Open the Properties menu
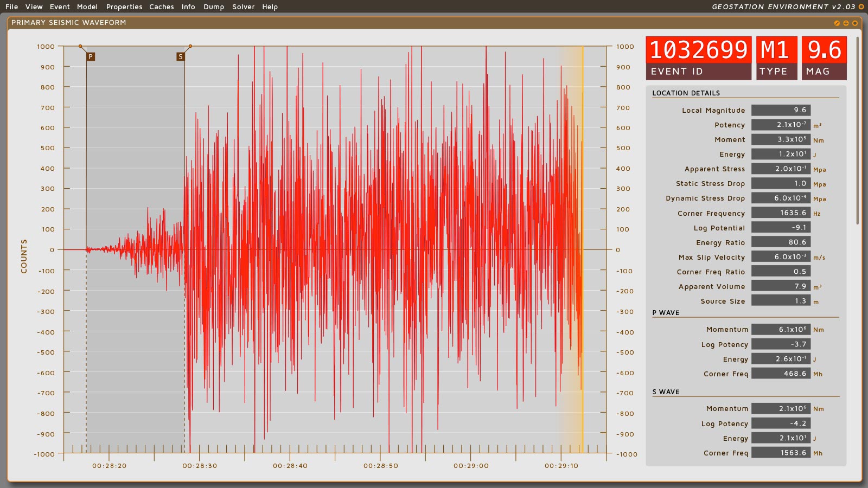Screen dimensions: 868x488 point(124,7)
